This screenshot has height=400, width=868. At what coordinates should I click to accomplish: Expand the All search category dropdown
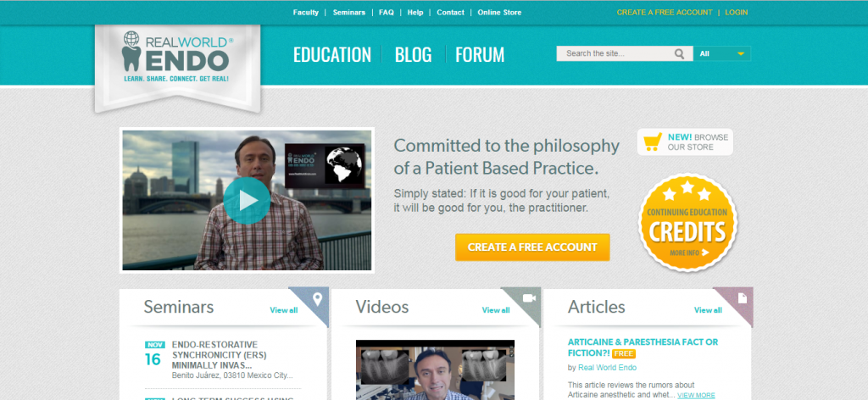[x=722, y=53]
